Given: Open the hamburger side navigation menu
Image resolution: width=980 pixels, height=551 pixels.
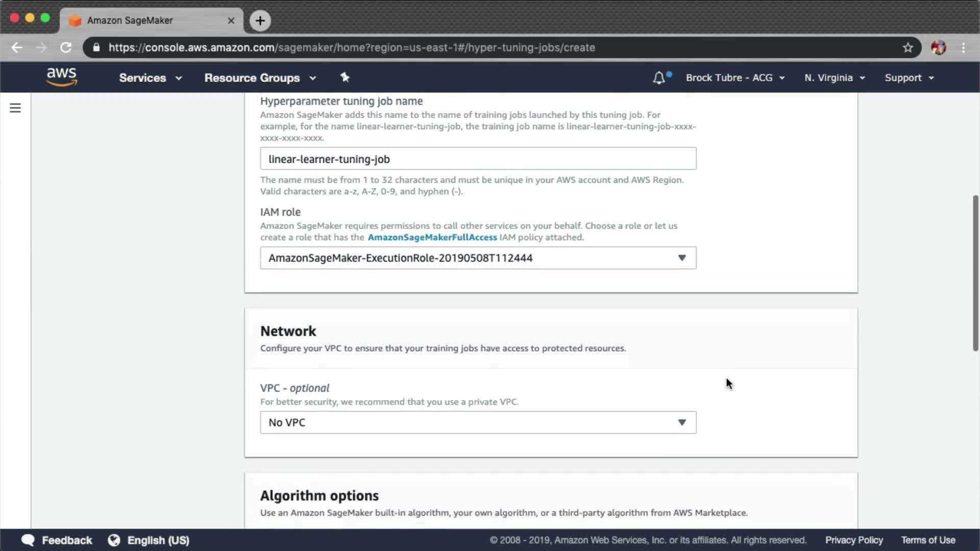Looking at the screenshot, I should pos(15,108).
